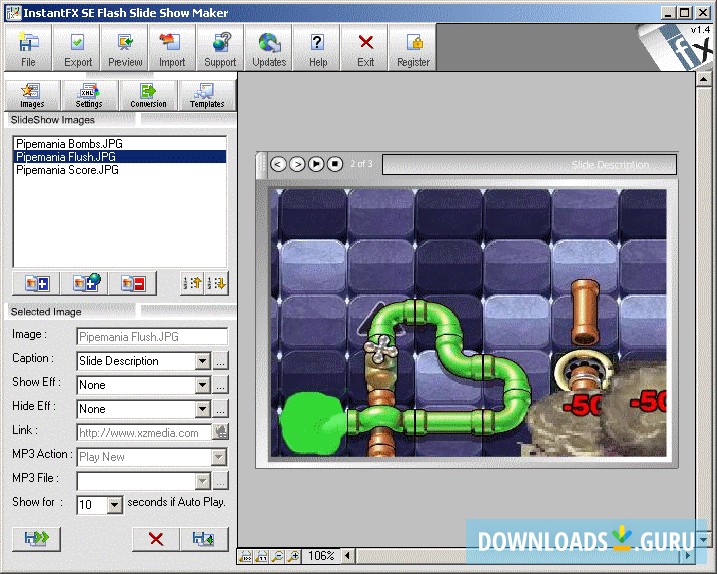Click vertical scrollbar up arrow

[703, 80]
